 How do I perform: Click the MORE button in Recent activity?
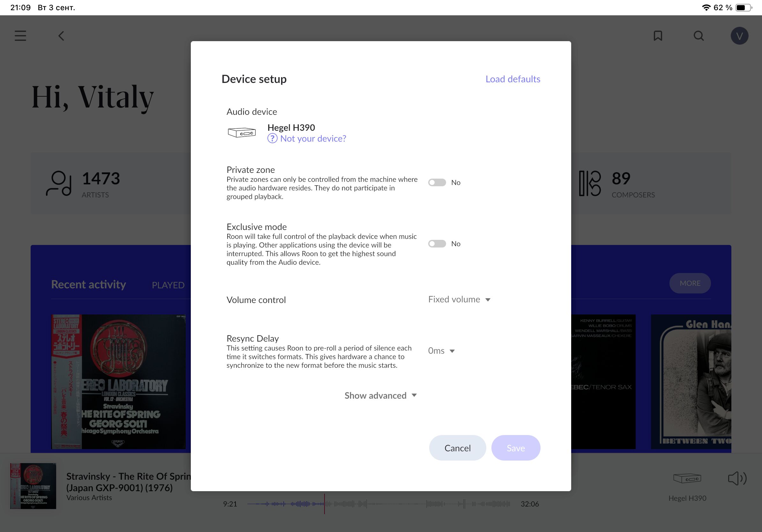point(690,283)
